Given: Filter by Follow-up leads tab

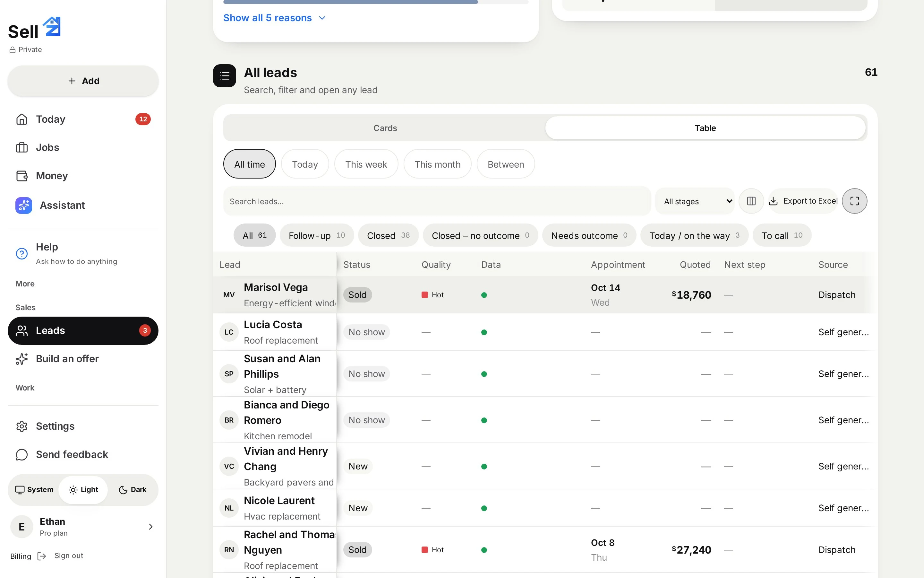Looking at the screenshot, I should point(317,235).
